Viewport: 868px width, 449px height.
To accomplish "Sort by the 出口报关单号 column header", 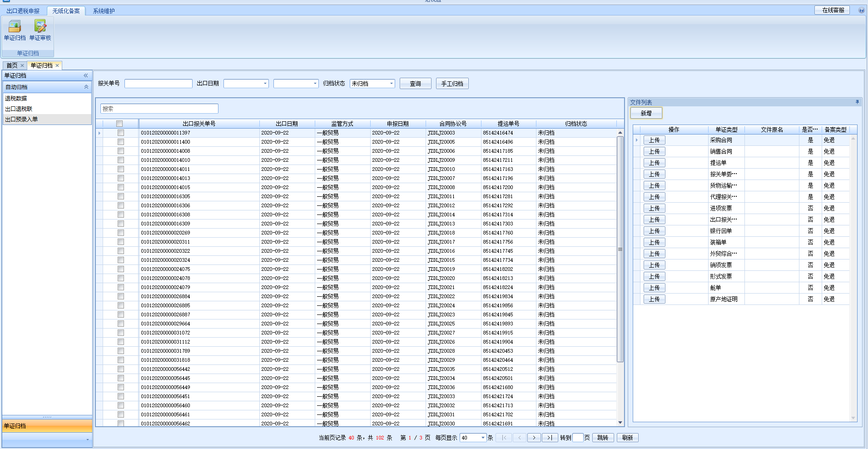I will [x=199, y=124].
